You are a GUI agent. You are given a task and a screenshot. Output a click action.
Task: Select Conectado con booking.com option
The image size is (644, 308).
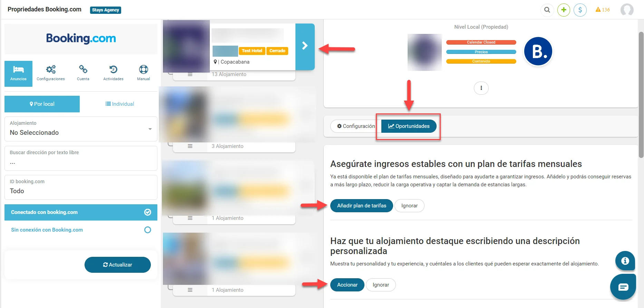(x=81, y=212)
